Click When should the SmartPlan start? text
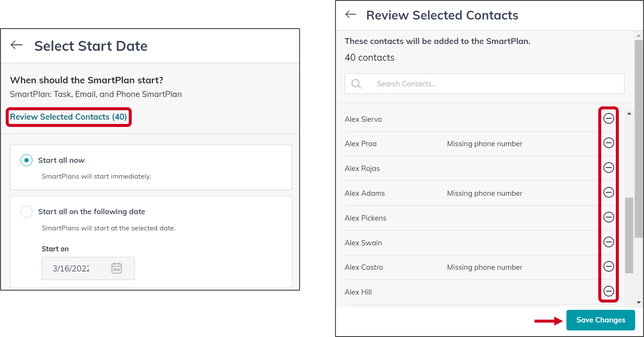The width and height of the screenshot is (644, 337). [x=86, y=80]
